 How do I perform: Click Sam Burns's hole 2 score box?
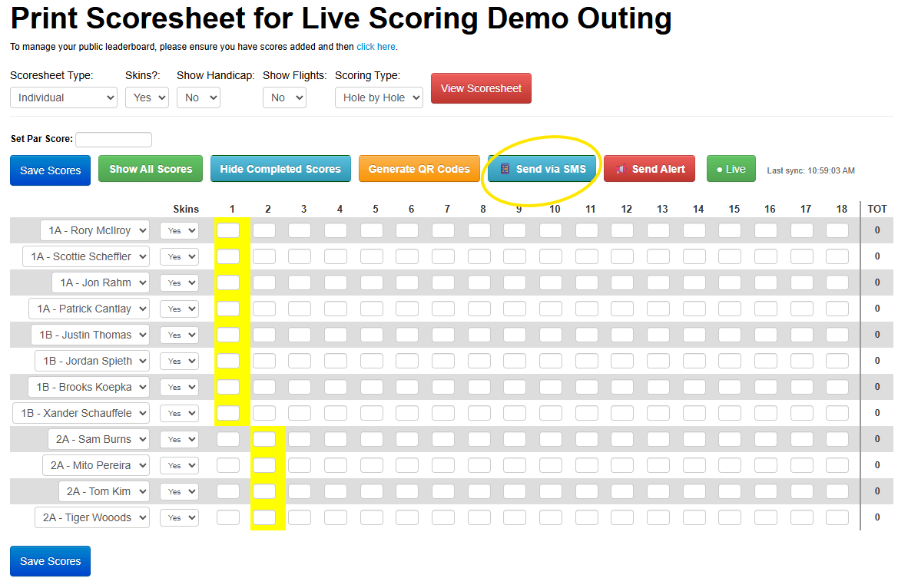[x=264, y=438]
